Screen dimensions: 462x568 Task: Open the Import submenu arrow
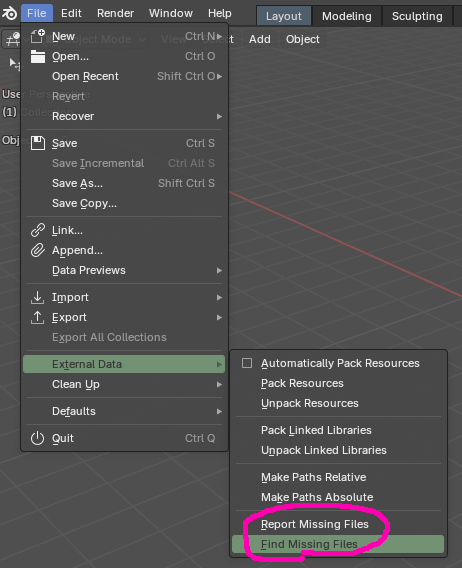[219, 297]
